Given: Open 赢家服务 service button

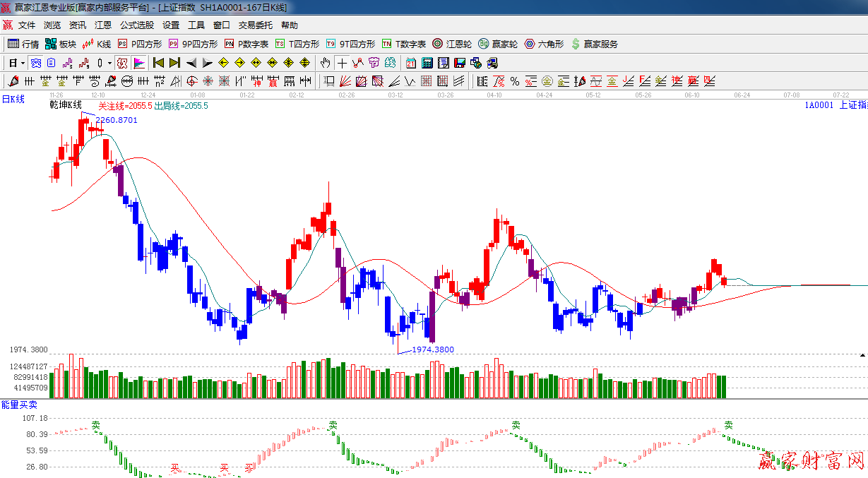Looking at the screenshot, I should pos(594,44).
